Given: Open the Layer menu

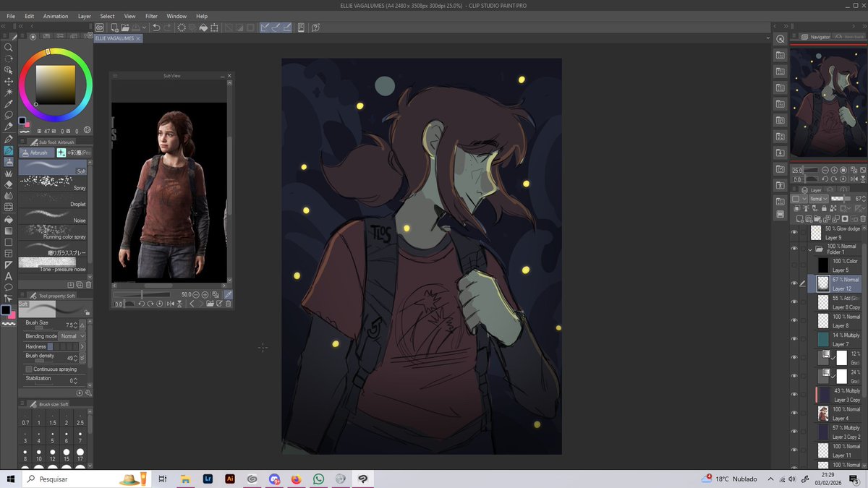Looking at the screenshot, I should pos(85,16).
